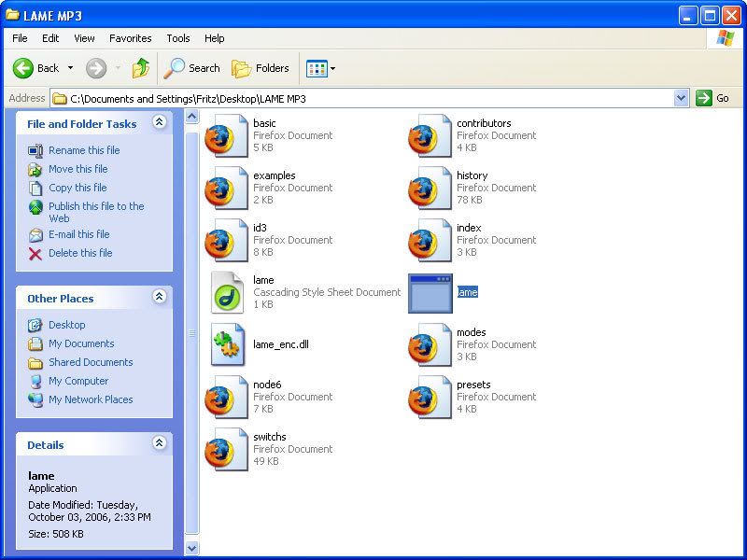Select the lame Cascading Style Sheet icon
This screenshot has width=747, height=560.
tap(227, 292)
